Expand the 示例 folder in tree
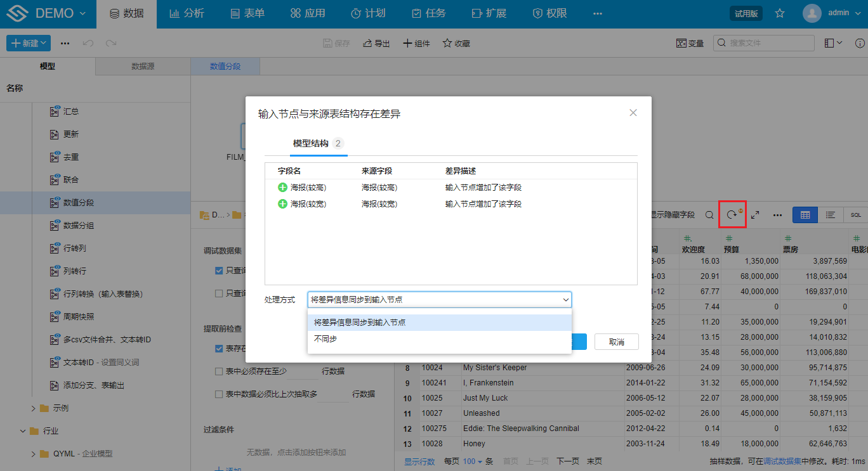Image resolution: width=868 pixels, height=471 pixels. (34, 408)
